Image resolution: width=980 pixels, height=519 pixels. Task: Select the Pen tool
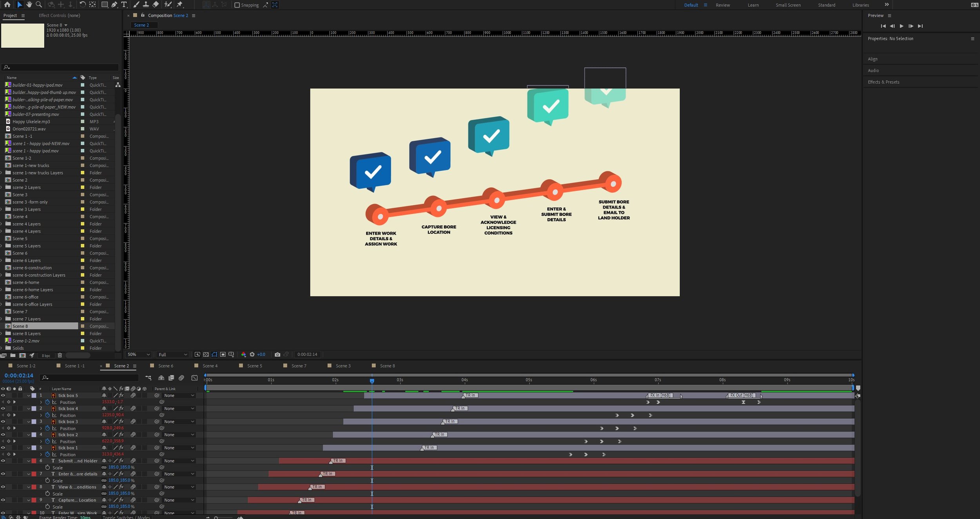click(x=114, y=5)
